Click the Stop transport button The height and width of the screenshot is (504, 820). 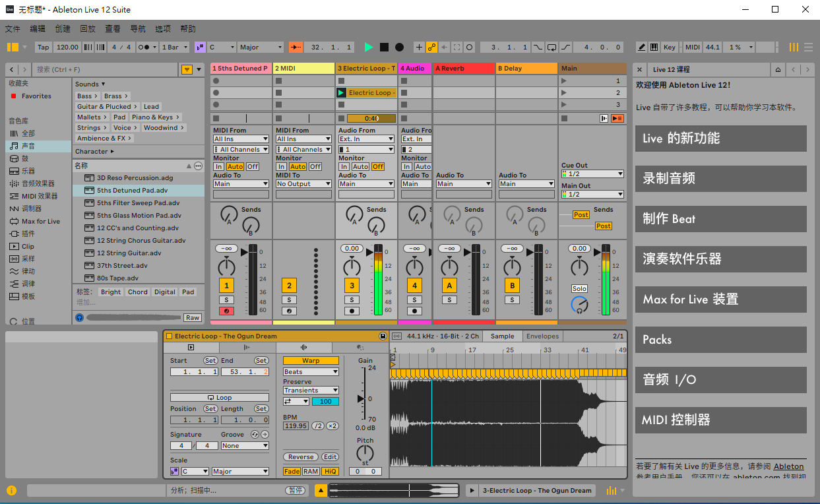tap(384, 47)
